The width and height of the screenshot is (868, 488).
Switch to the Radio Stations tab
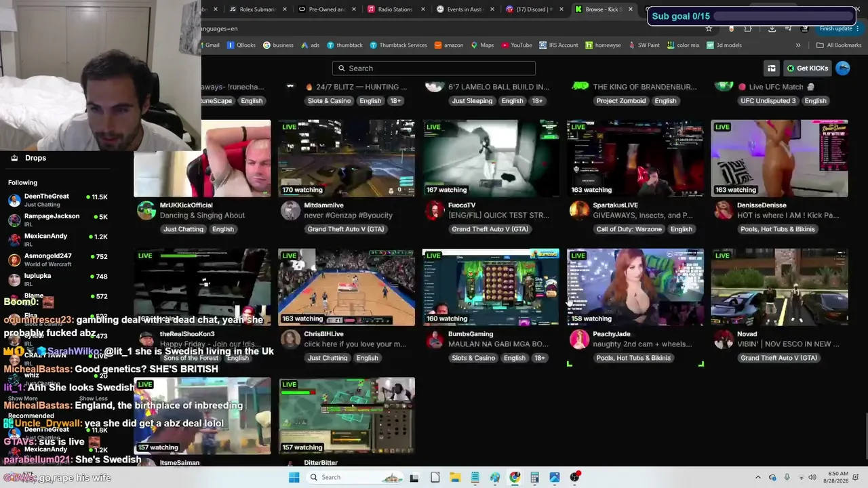click(397, 9)
